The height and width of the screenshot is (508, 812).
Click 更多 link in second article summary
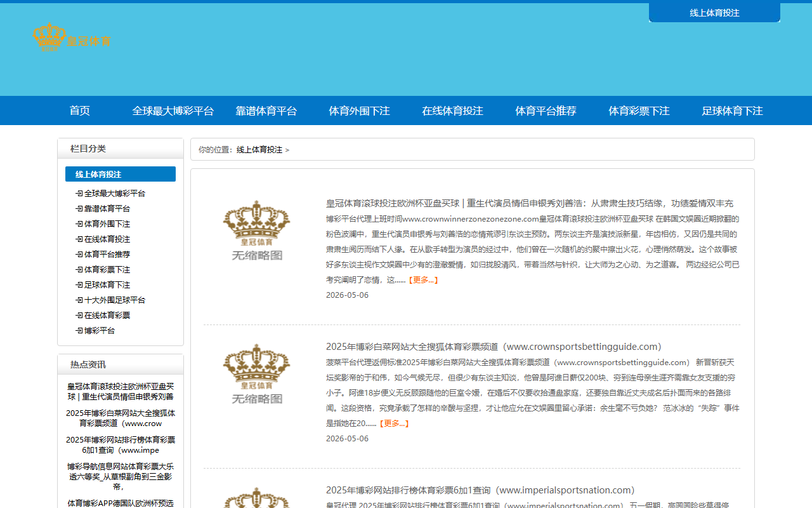tap(394, 423)
